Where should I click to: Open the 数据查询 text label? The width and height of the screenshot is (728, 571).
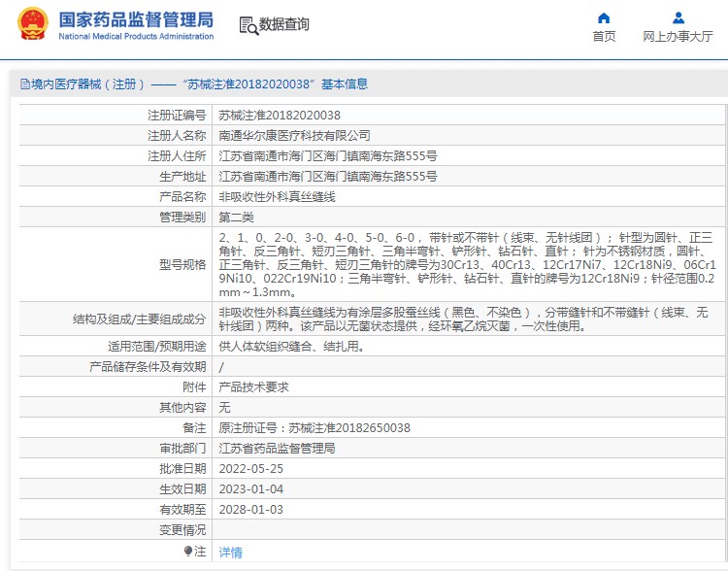pos(284,25)
